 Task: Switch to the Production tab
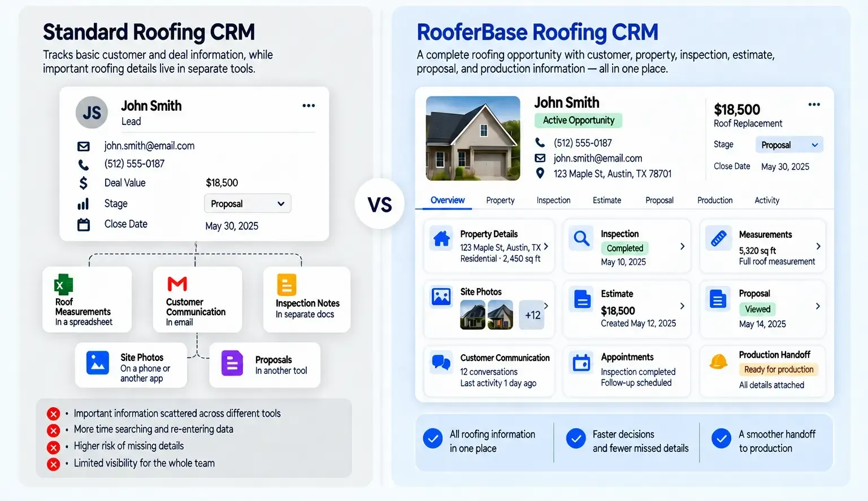715,201
